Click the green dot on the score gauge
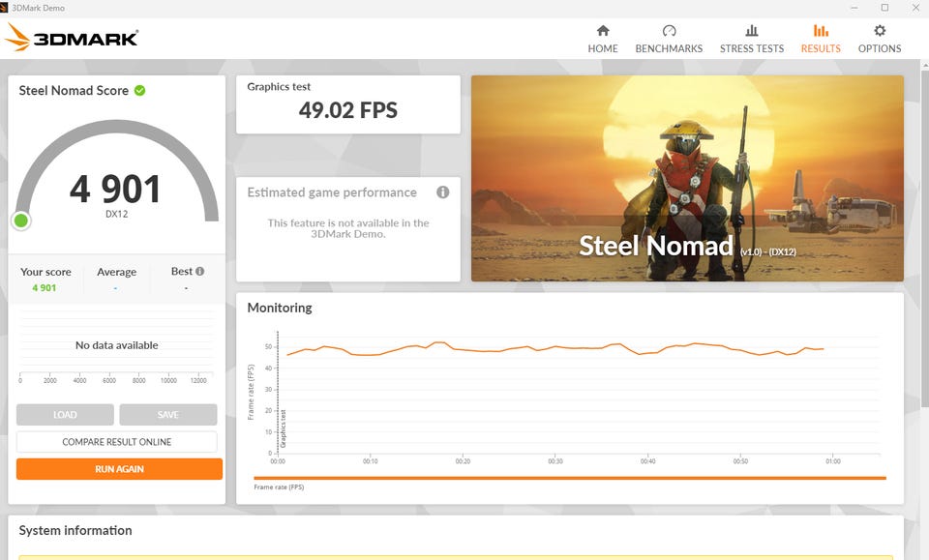Viewport: 929px width, 560px height. click(21, 221)
